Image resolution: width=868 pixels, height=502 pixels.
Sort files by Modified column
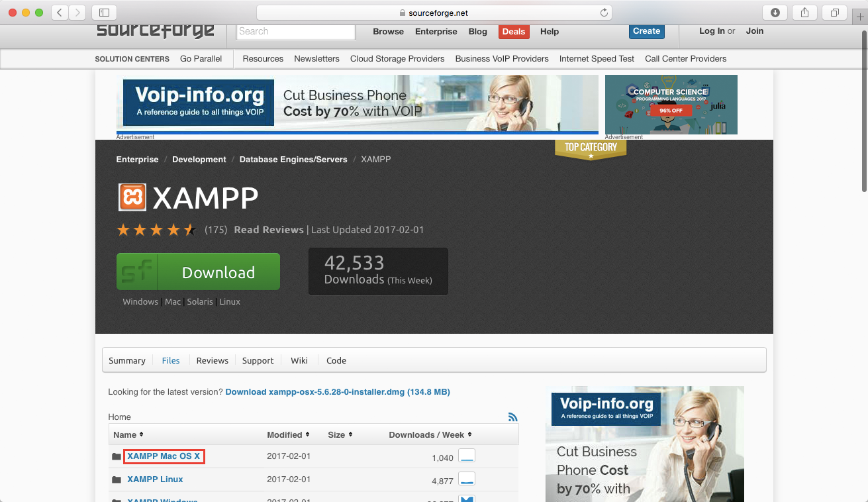point(288,435)
